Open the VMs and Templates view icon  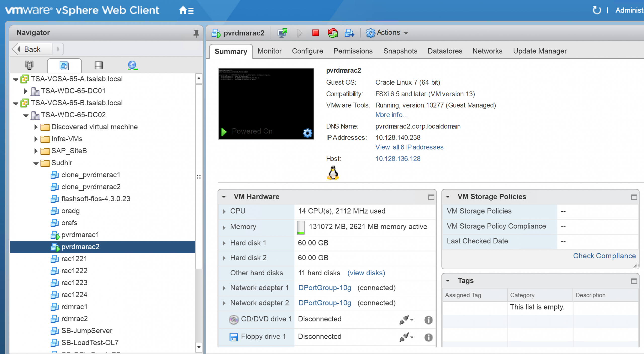[64, 66]
